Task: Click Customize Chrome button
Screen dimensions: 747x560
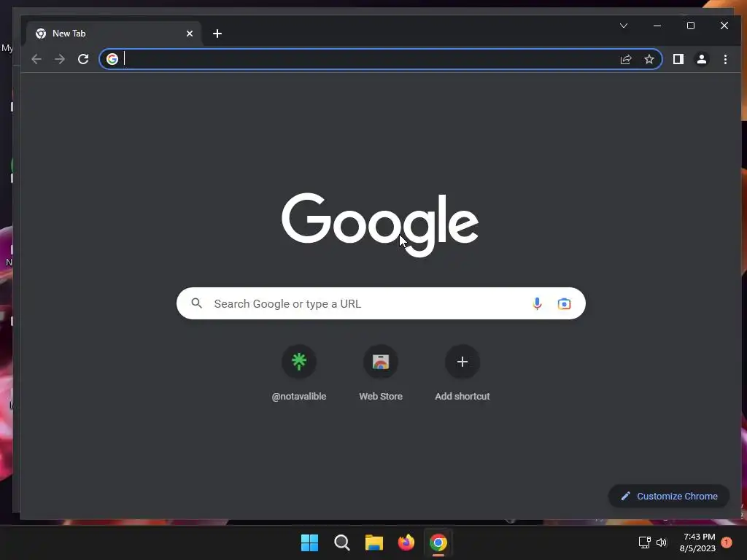Action: point(669,496)
